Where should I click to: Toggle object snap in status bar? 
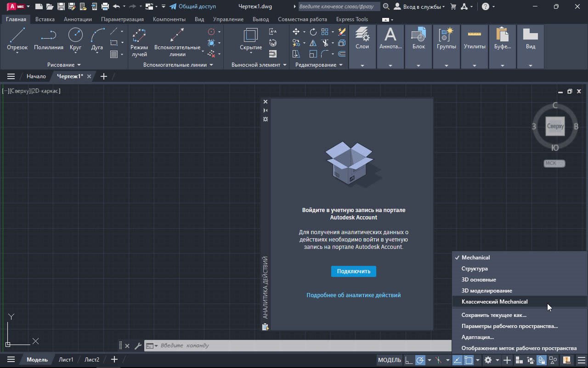(x=469, y=360)
